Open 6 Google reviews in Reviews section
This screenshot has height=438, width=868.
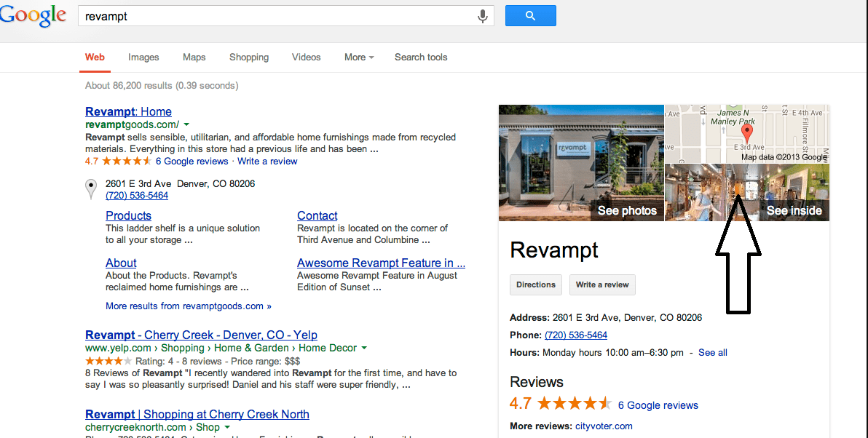coord(658,405)
